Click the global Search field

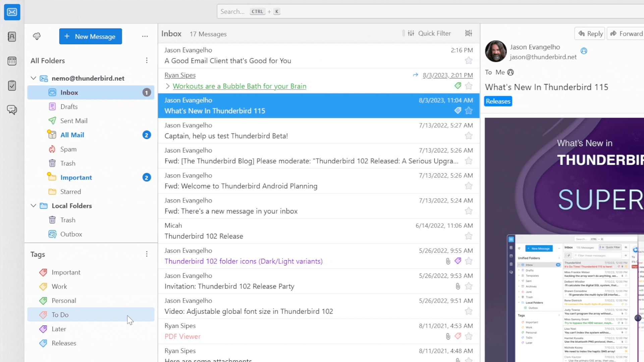tap(430, 11)
